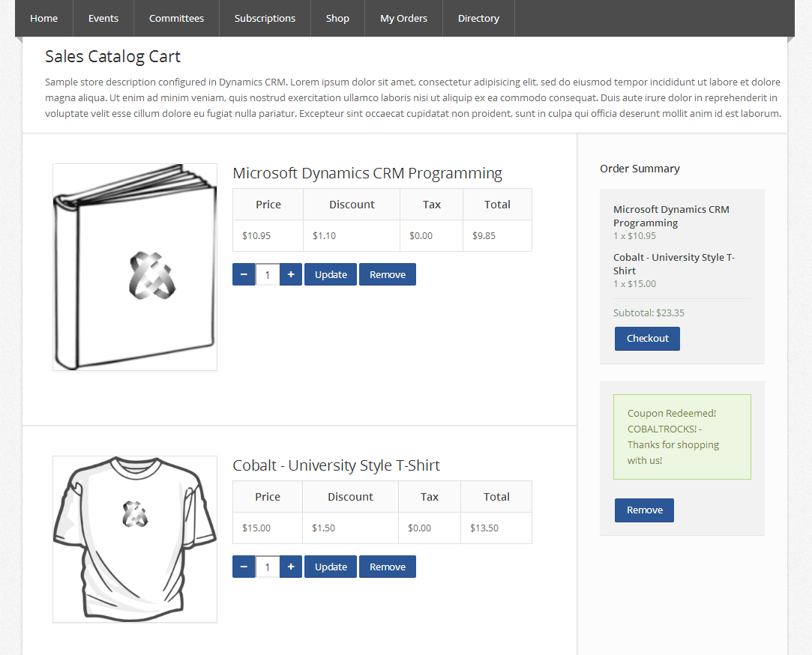View My Orders
This screenshot has height=655, width=812.
[404, 18]
